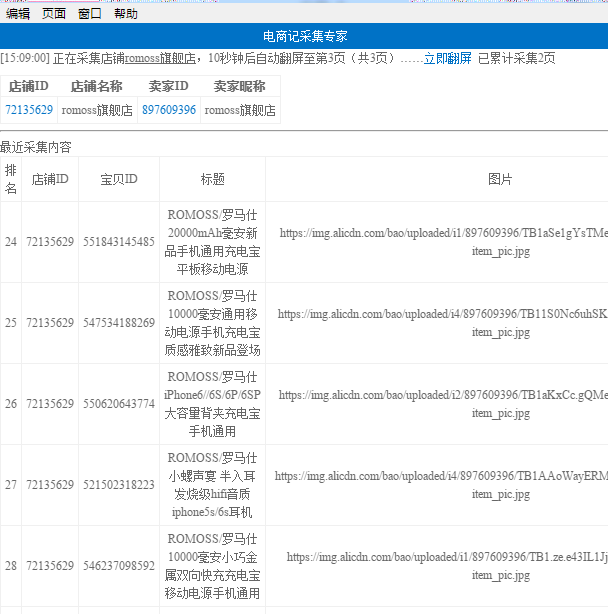Select item ID 547534188269
608x614 pixels.
[119, 323]
